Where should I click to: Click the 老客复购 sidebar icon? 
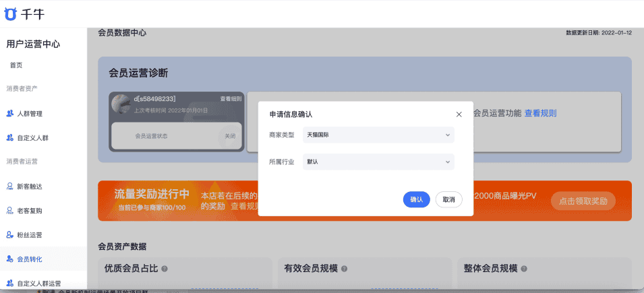click(10, 211)
